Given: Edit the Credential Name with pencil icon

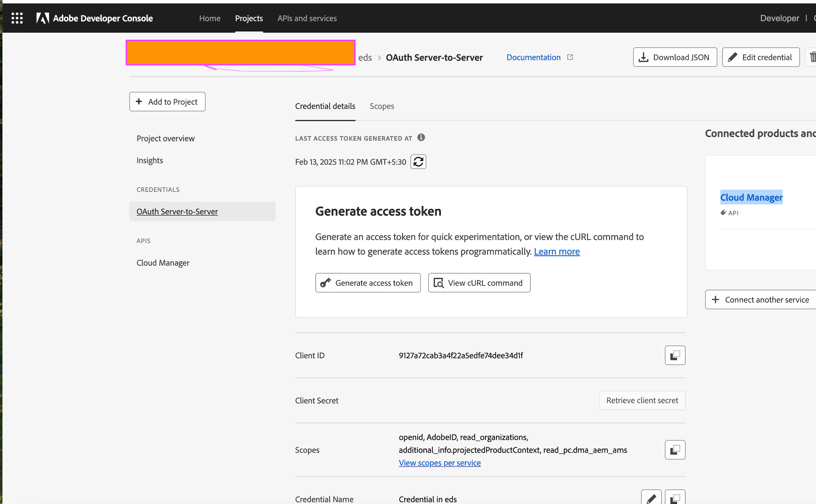Looking at the screenshot, I should click(651, 498).
